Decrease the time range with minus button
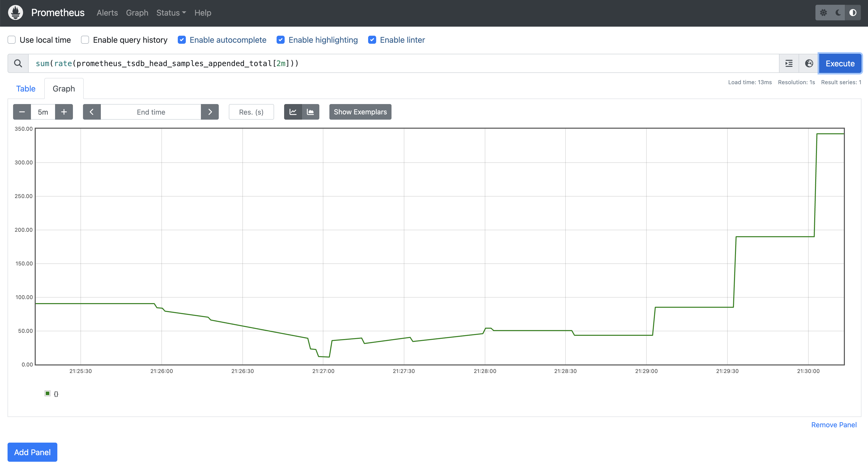 point(22,112)
